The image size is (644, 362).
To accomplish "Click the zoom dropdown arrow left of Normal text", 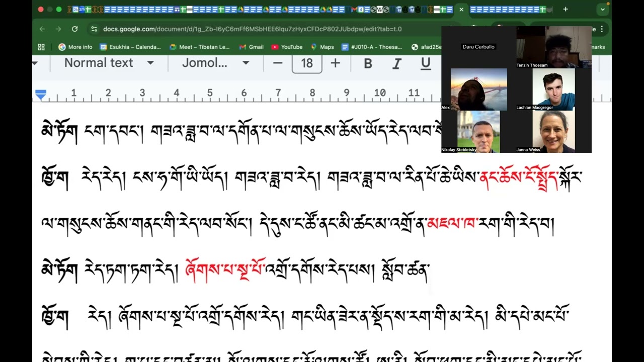I will tap(35, 63).
